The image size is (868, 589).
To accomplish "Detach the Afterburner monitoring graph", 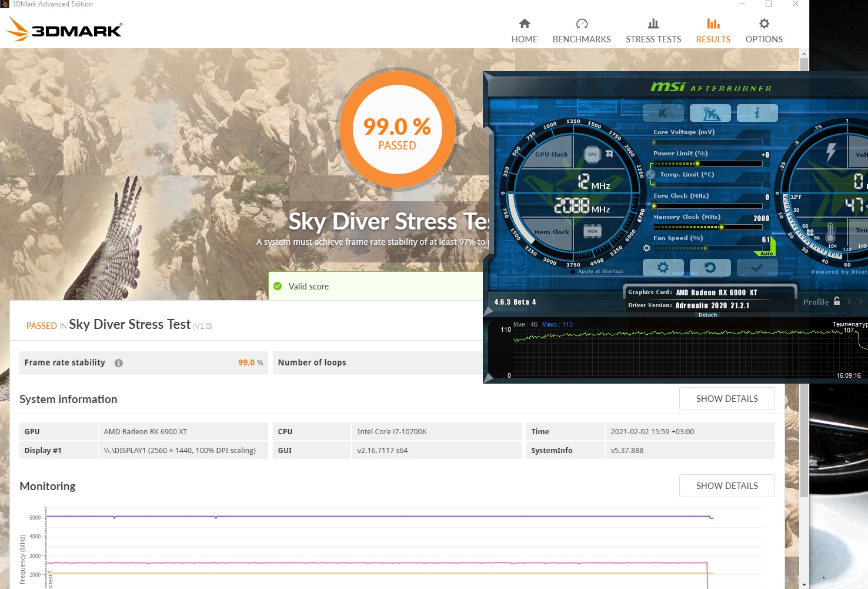I will coord(707,315).
